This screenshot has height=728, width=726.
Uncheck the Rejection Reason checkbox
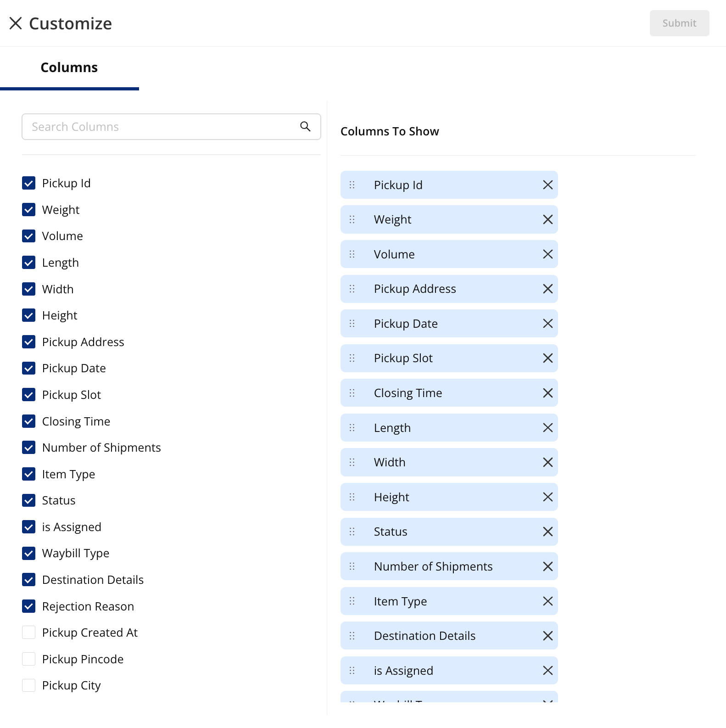(29, 606)
